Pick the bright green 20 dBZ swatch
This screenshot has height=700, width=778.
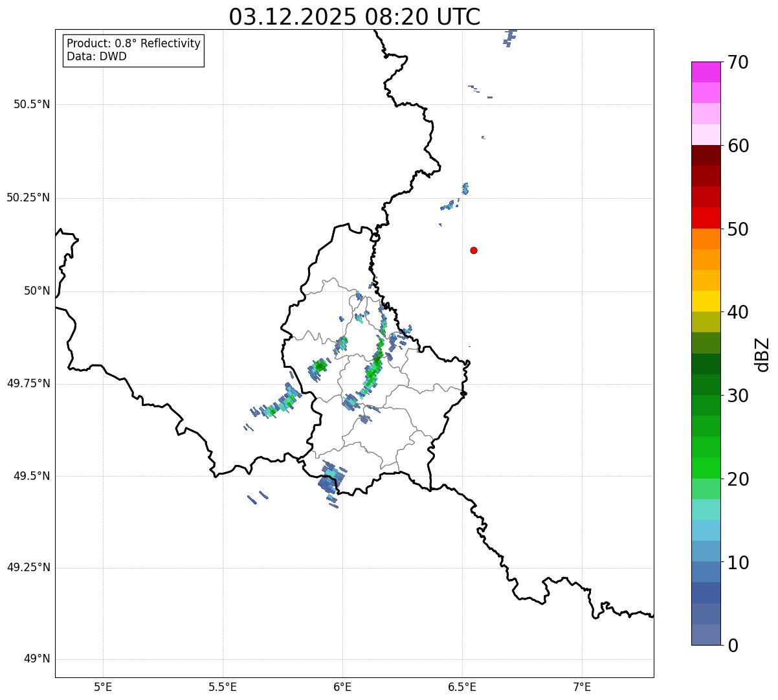click(x=706, y=468)
